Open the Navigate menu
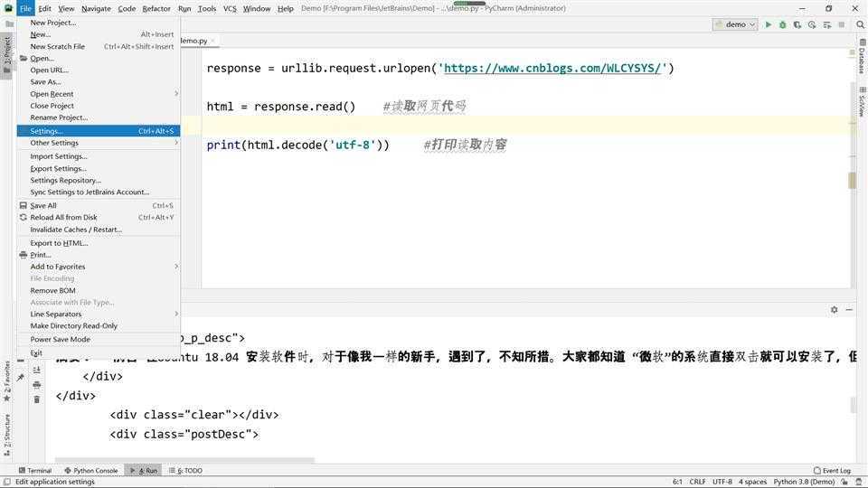Viewport: 868px width, 488px height. pos(96,8)
